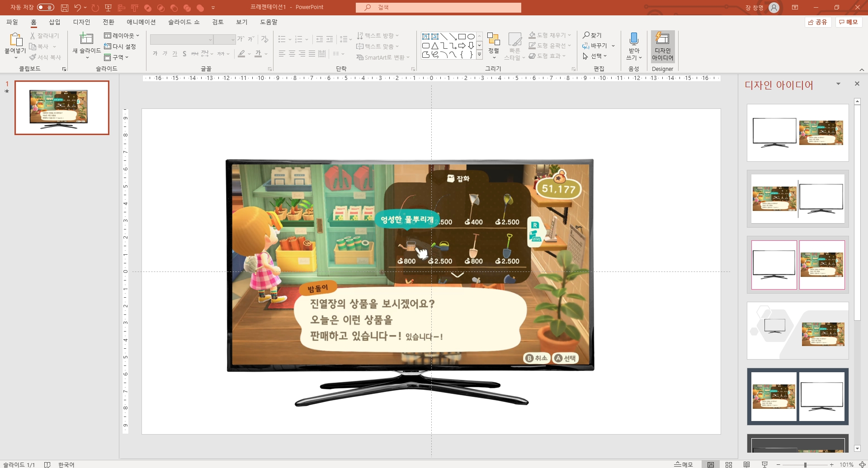868x468 pixels.
Task: Switch to the 전환 tab
Action: tap(108, 22)
